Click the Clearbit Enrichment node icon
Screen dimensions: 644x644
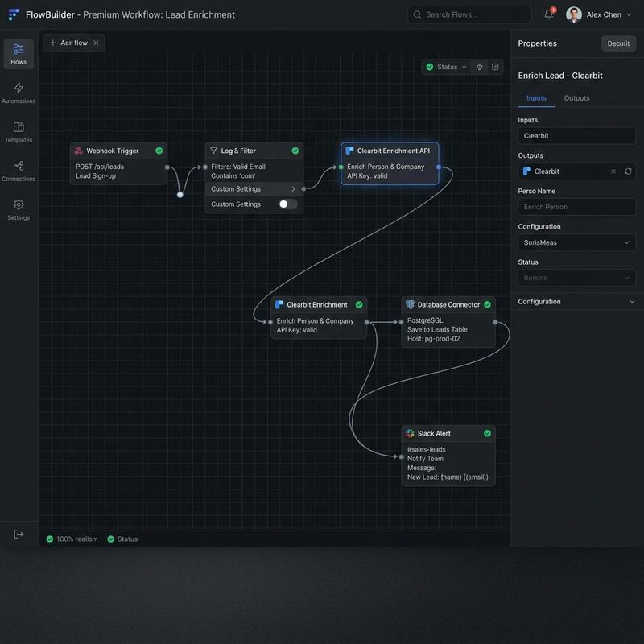pyautogui.click(x=279, y=305)
